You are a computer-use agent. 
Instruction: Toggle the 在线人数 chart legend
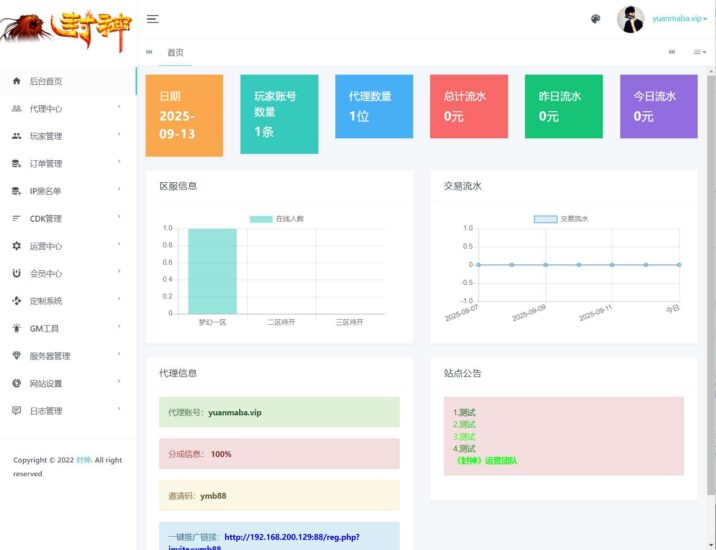[x=277, y=219]
